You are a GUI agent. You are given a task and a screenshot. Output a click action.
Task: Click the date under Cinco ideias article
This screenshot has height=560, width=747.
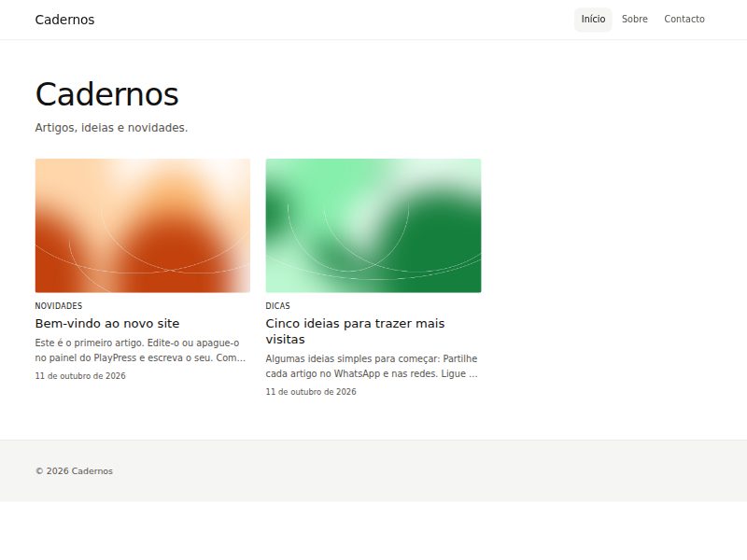(311, 391)
